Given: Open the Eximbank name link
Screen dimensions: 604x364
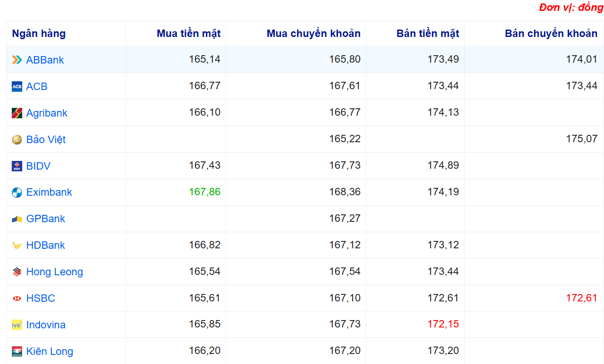Looking at the screenshot, I should tap(49, 192).
